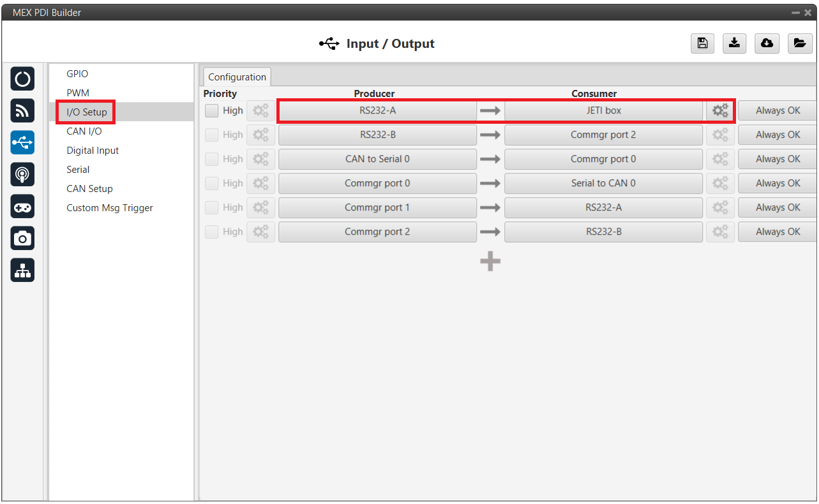The image size is (819, 504).
Task: Open the RSS signal sidebar icon
Action: coord(22,111)
